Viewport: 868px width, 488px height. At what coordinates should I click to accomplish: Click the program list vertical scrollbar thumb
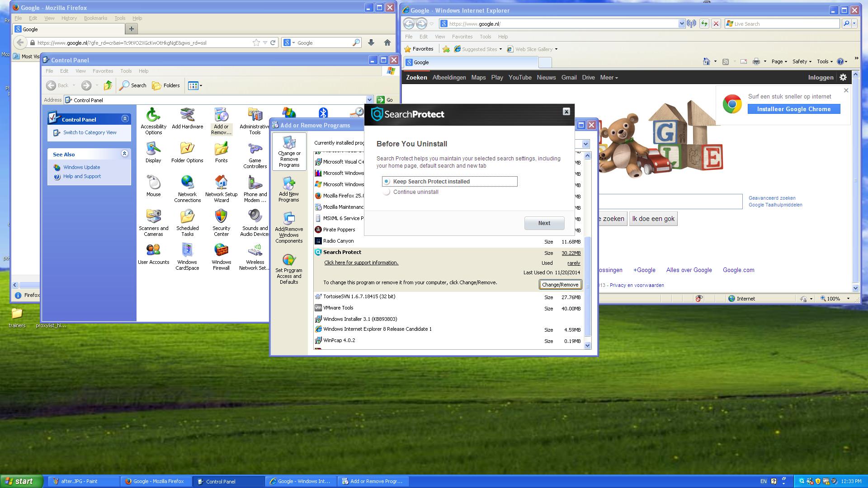pos(587,287)
